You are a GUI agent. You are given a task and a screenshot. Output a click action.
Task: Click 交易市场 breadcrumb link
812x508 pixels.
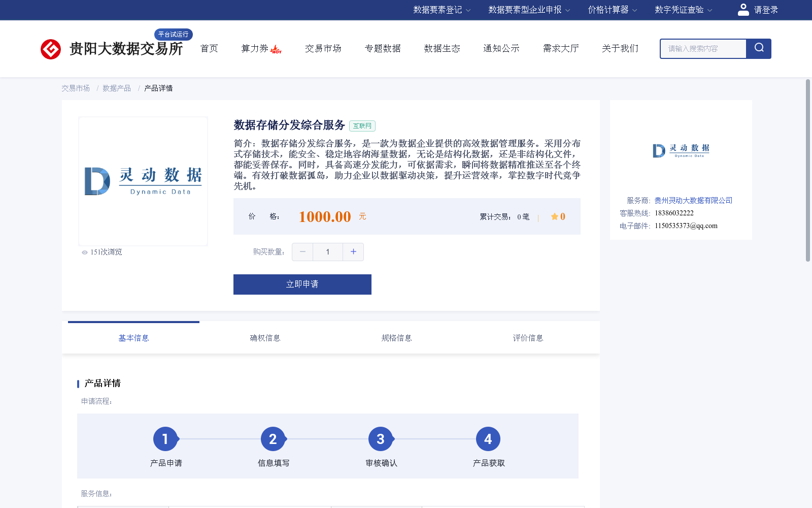[76, 88]
